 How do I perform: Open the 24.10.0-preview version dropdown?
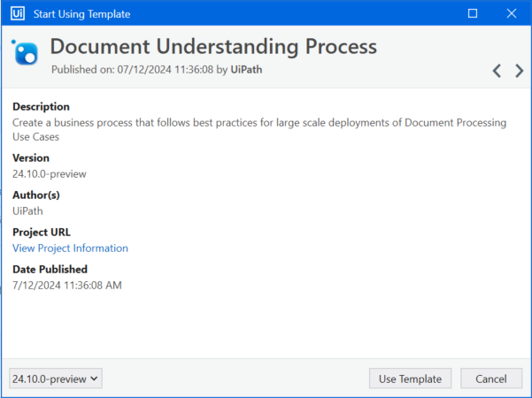[56, 379]
